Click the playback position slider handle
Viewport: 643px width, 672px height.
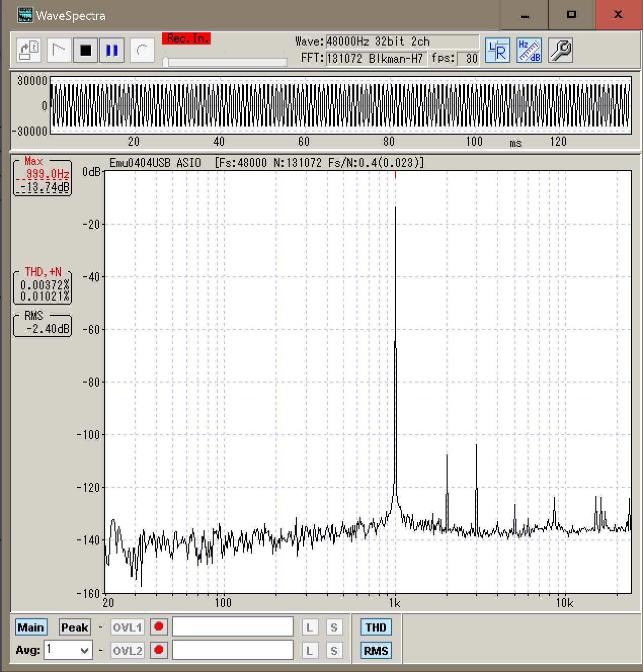pos(166,61)
